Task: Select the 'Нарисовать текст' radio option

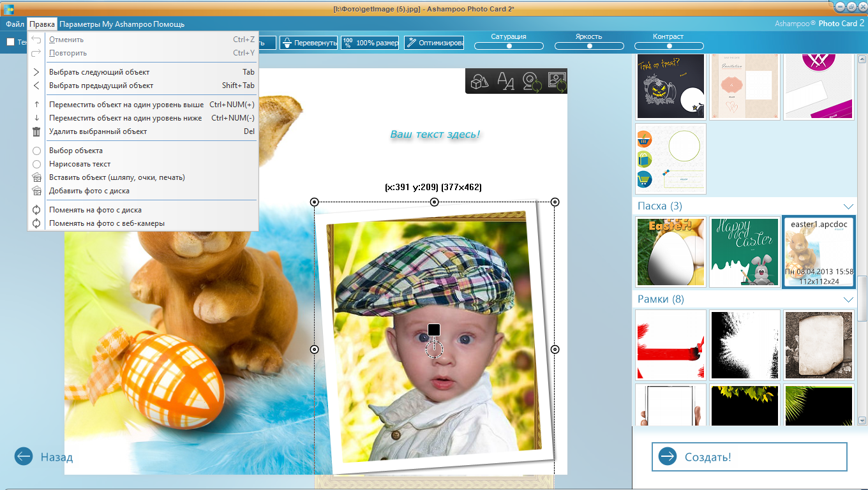Action: click(x=36, y=164)
